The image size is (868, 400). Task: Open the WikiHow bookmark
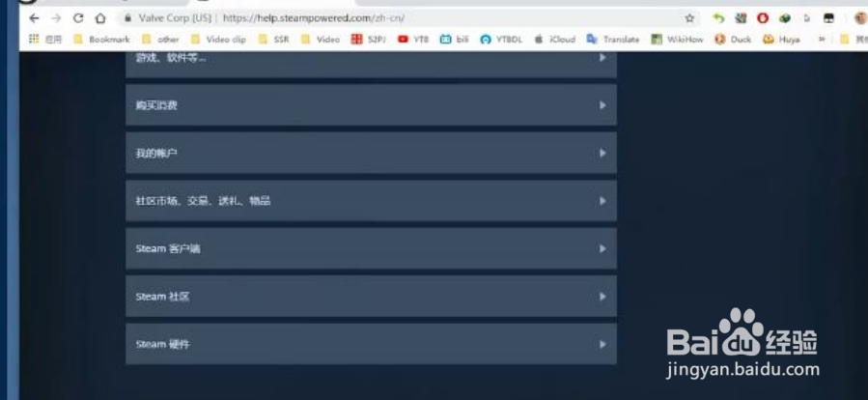(x=677, y=40)
